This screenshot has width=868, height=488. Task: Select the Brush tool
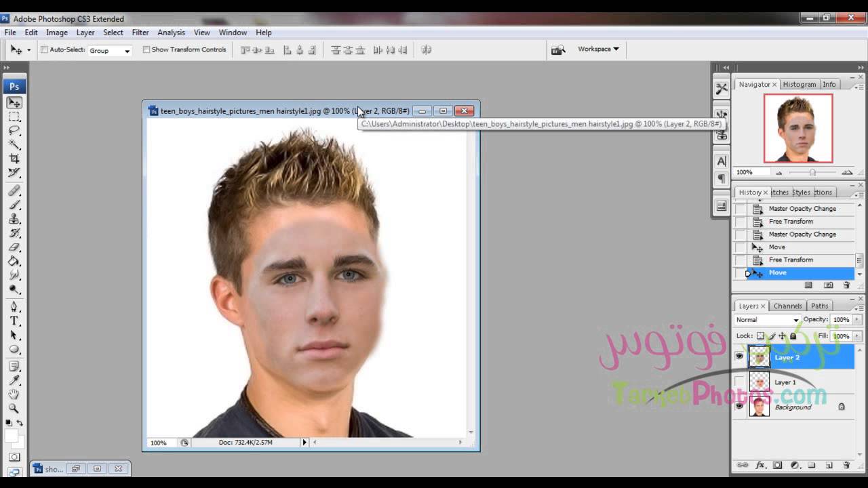[14, 205]
